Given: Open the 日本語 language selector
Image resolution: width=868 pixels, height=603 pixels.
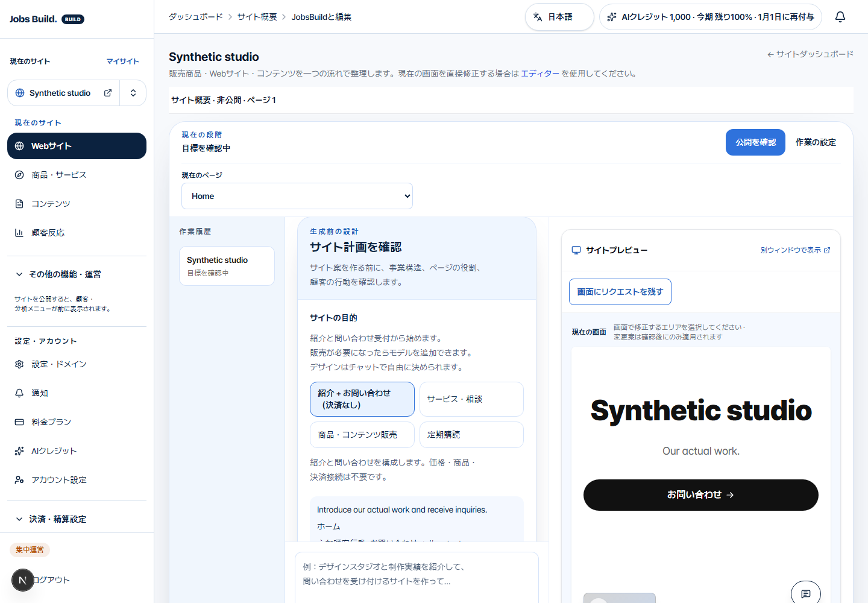Looking at the screenshot, I should [x=559, y=17].
